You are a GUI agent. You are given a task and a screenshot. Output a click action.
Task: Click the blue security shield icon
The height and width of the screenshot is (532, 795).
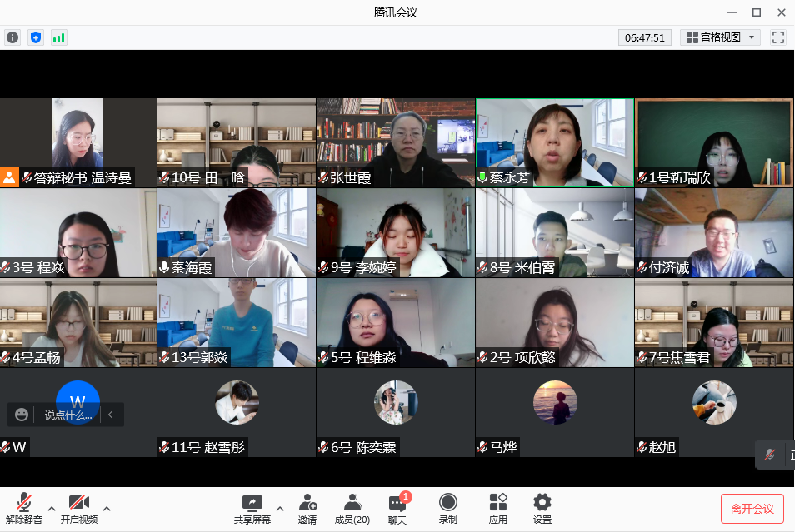click(x=35, y=37)
